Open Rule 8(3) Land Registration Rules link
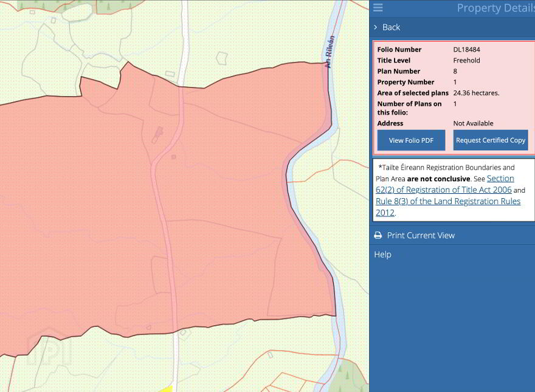Viewport: 535px width, 392px height. pyautogui.click(x=448, y=207)
